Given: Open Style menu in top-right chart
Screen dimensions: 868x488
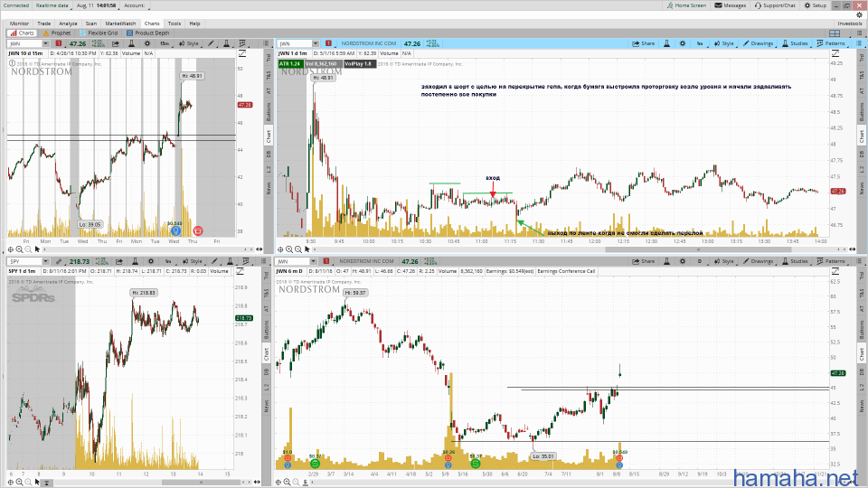Looking at the screenshot, I should pyautogui.click(x=723, y=43).
